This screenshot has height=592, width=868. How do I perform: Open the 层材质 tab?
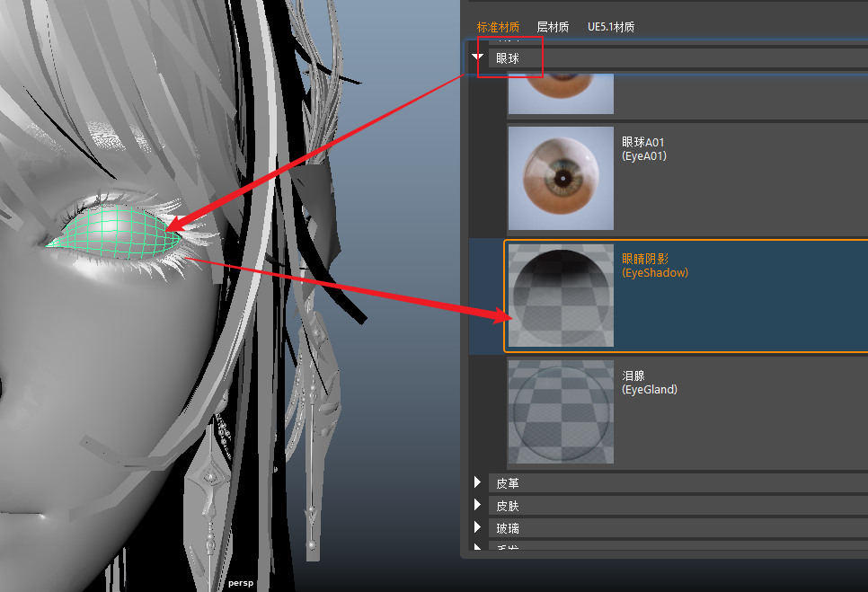(553, 27)
